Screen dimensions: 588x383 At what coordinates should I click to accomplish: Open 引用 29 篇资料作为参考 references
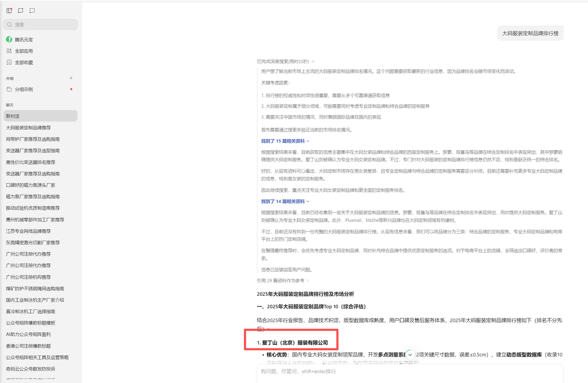(283, 280)
